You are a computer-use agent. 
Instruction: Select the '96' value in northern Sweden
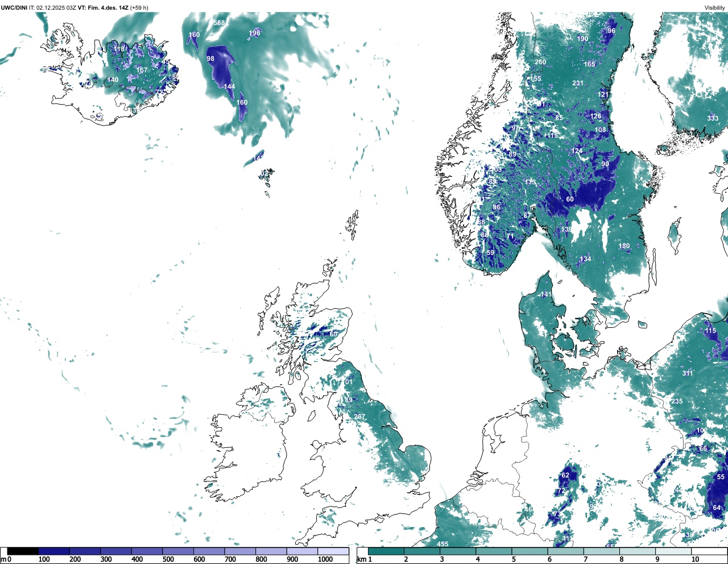[611, 31]
